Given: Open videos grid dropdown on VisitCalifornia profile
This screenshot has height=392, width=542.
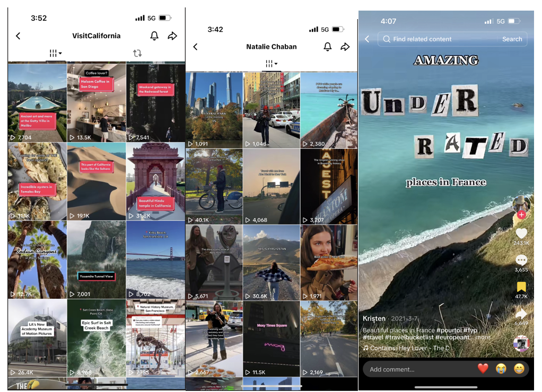Looking at the screenshot, I should coord(55,53).
